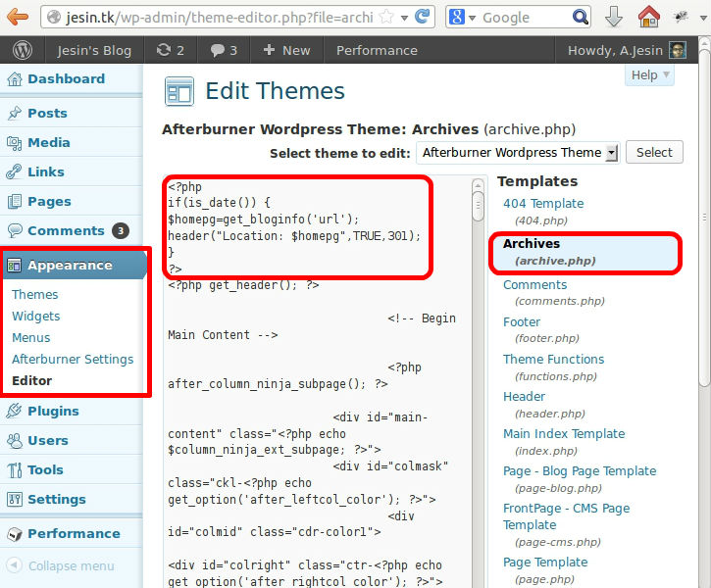Click the Performance cube icon in sidebar
Image resolution: width=711 pixels, height=588 pixels.
tap(15, 534)
